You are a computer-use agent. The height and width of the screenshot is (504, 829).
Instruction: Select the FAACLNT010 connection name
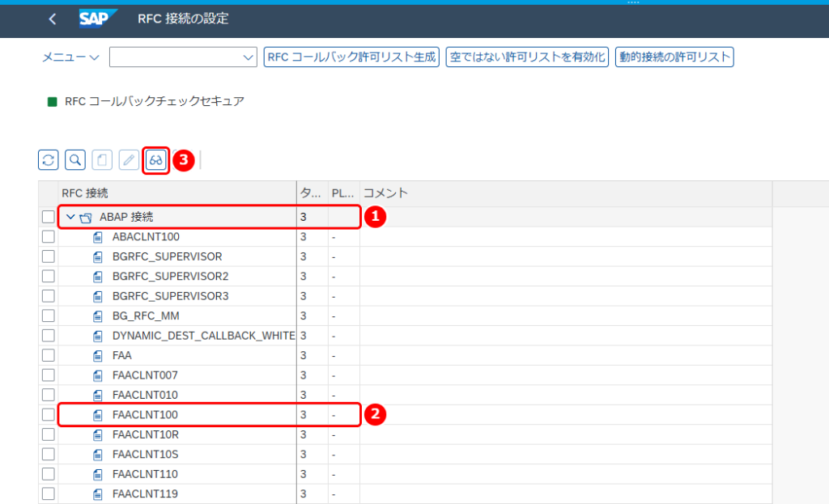[x=145, y=395]
